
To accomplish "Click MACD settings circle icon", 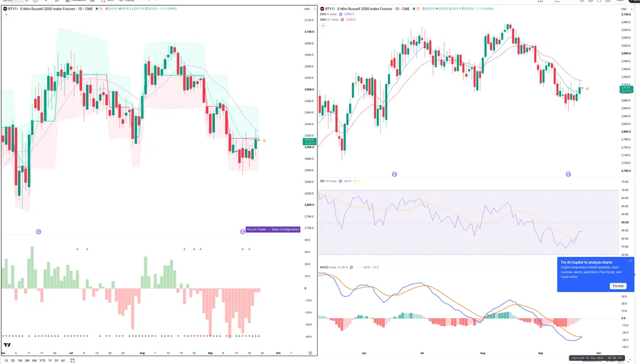I will [351, 267].
